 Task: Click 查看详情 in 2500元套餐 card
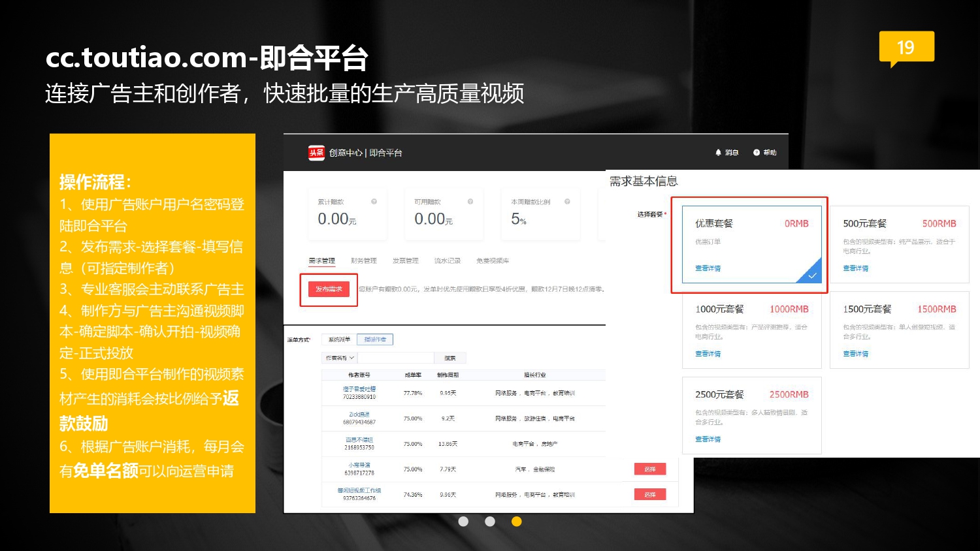(708, 439)
